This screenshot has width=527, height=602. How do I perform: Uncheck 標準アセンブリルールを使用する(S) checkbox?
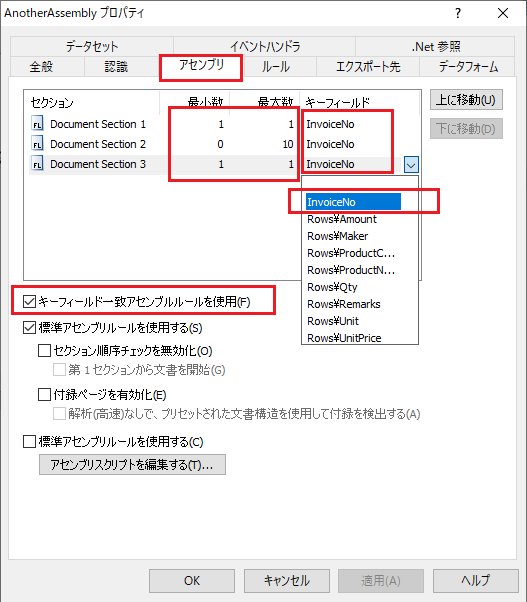click(30, 328)
